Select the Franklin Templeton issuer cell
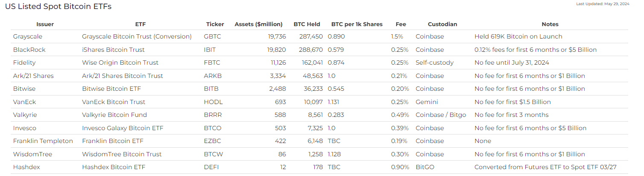 pos(43,141)
